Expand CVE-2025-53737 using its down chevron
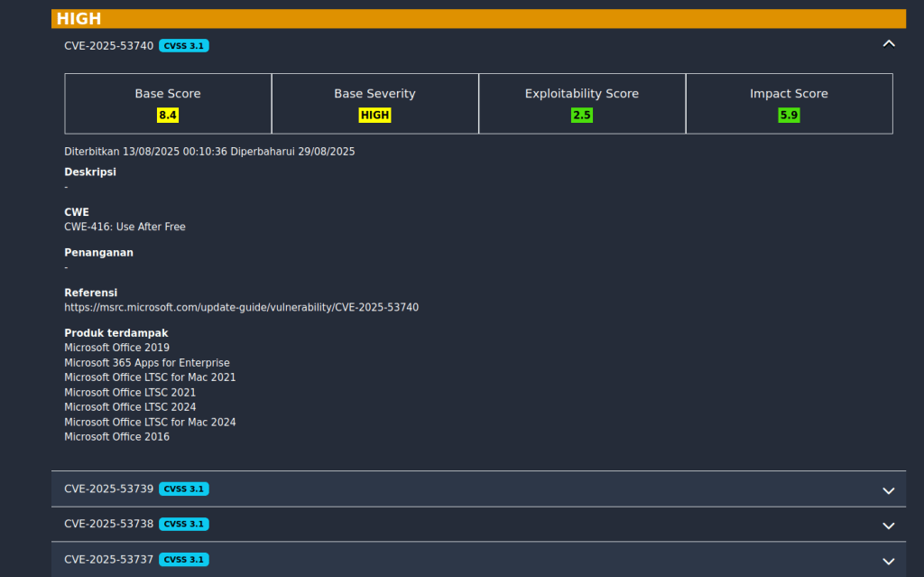The image size is (924, 577). coord(889,561)
